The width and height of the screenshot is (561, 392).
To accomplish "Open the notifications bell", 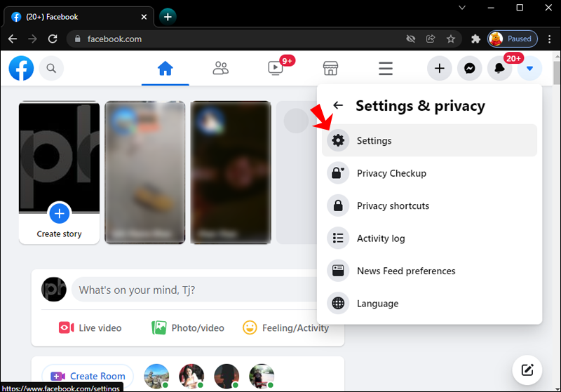I will [499, 68].
